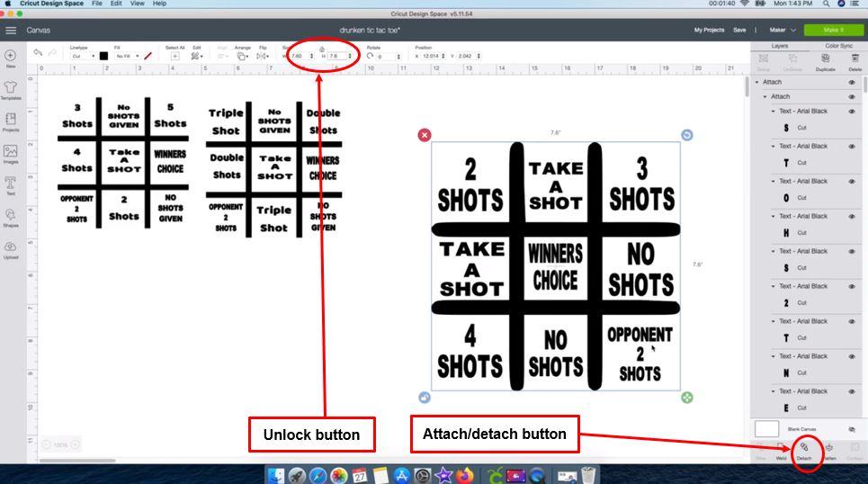Open the Arrange dropdown
Screen dimensions: 868x484
point(242,56)
